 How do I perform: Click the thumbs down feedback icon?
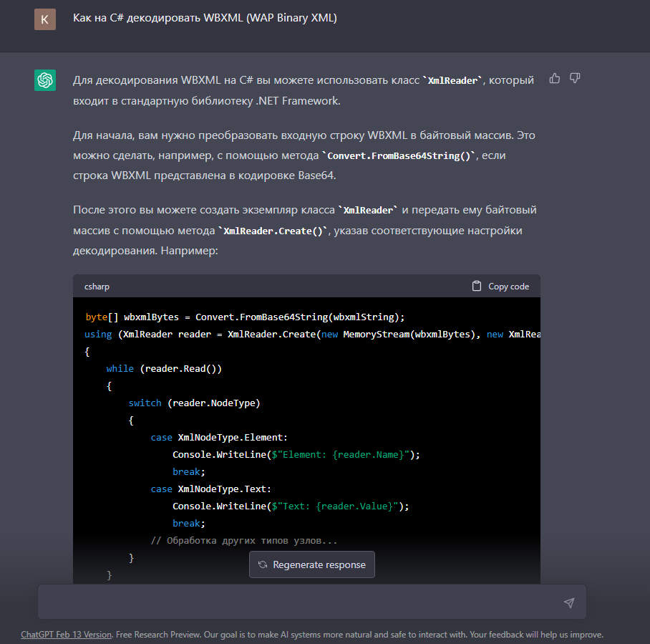pos(575,78)
